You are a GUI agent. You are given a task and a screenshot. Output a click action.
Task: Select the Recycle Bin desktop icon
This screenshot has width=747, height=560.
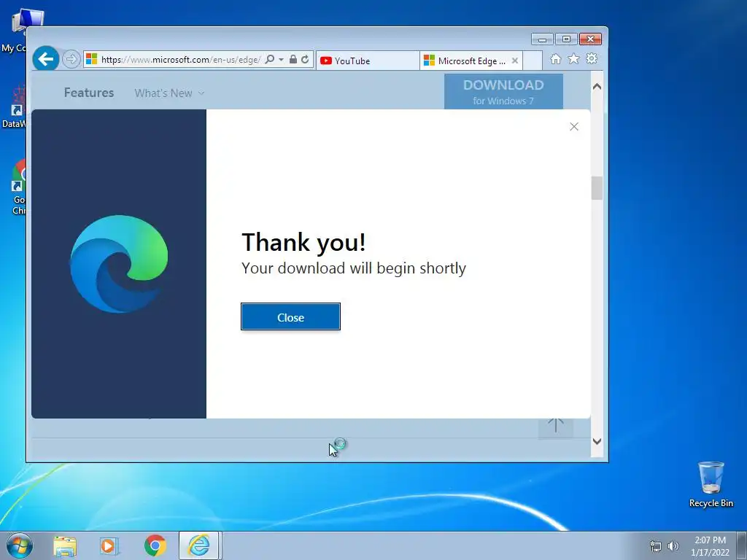(x=711, y=484)
